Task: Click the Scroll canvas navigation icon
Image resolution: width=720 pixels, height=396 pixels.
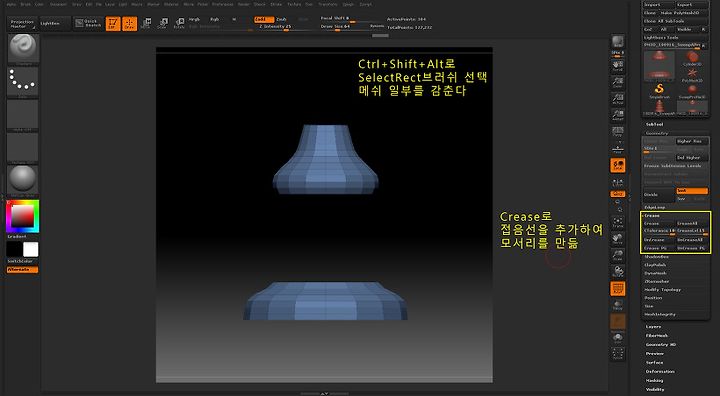Action: coord(618,66)
